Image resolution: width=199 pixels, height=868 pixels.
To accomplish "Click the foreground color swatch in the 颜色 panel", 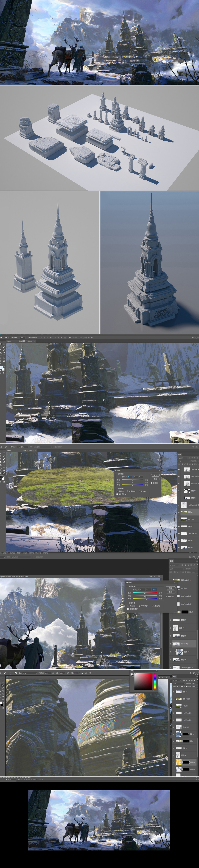I will [132, 674].
